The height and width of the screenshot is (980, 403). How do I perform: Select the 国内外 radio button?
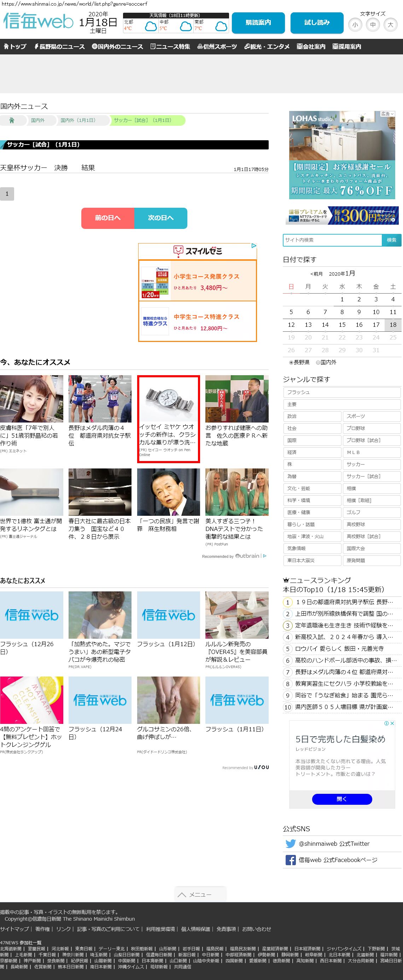coord(318,362)
